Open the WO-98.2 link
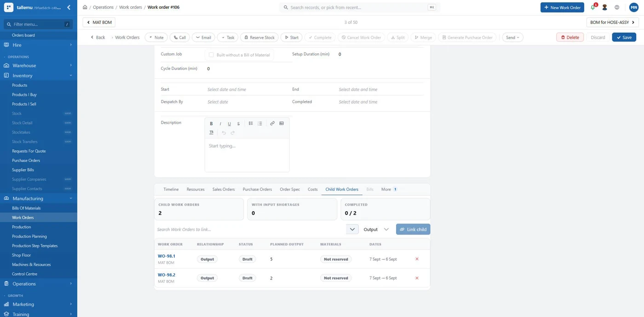Screen dimensions: 644x317 point(167,275)
